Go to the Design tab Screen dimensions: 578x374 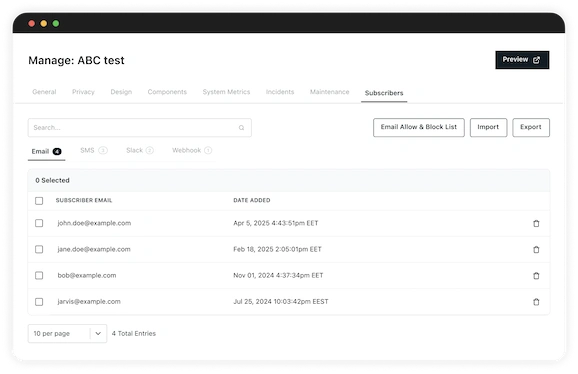coord(121,92)
